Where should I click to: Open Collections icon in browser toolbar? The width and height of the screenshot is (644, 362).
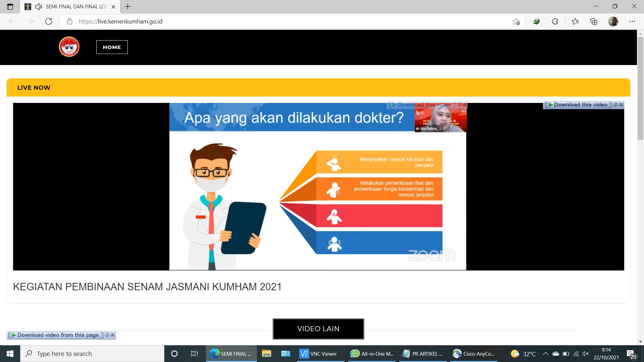[594, 21]
